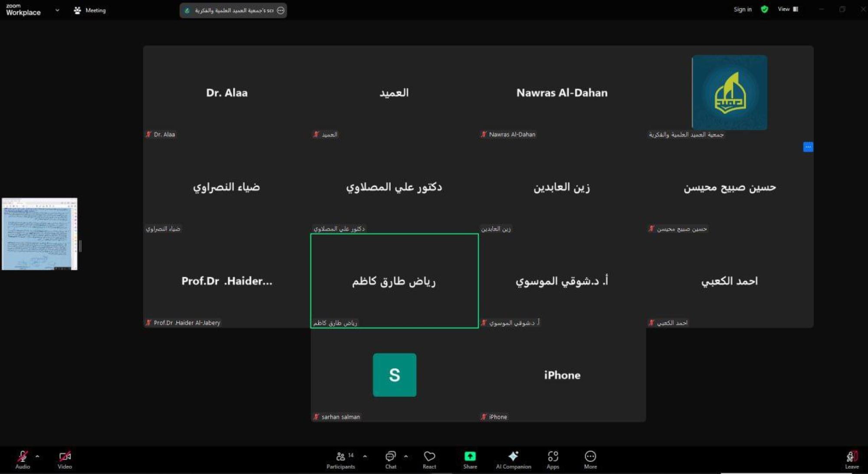Select the large العميد name tile
This screenshot has height=474, width=868.
coord(395,92)
